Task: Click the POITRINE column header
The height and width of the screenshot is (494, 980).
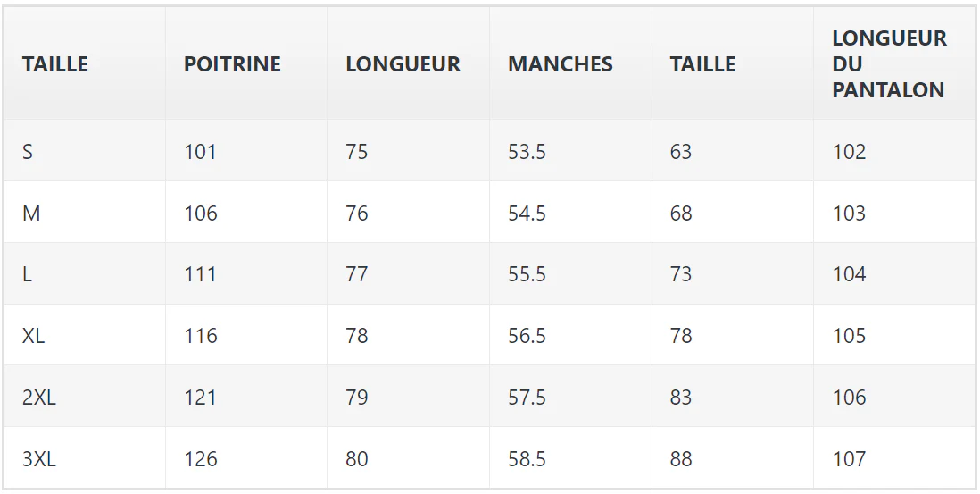Action: coord(232,63)
